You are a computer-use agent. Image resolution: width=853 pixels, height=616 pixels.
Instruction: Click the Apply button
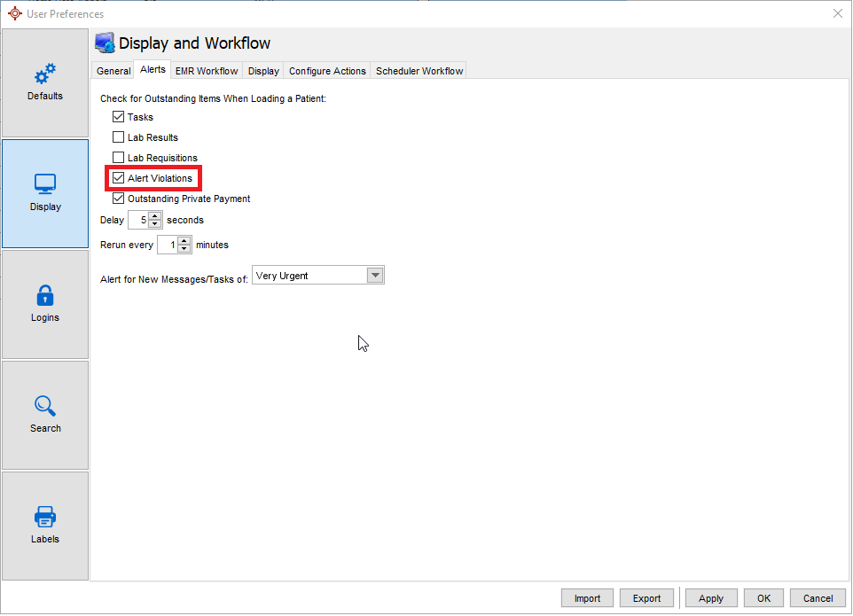711,598
